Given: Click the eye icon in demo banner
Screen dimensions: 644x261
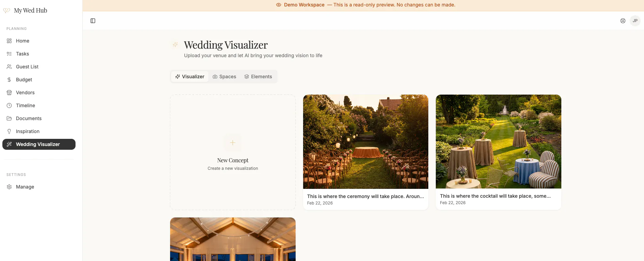Looking at the screenshot, I should coord(279,5).
